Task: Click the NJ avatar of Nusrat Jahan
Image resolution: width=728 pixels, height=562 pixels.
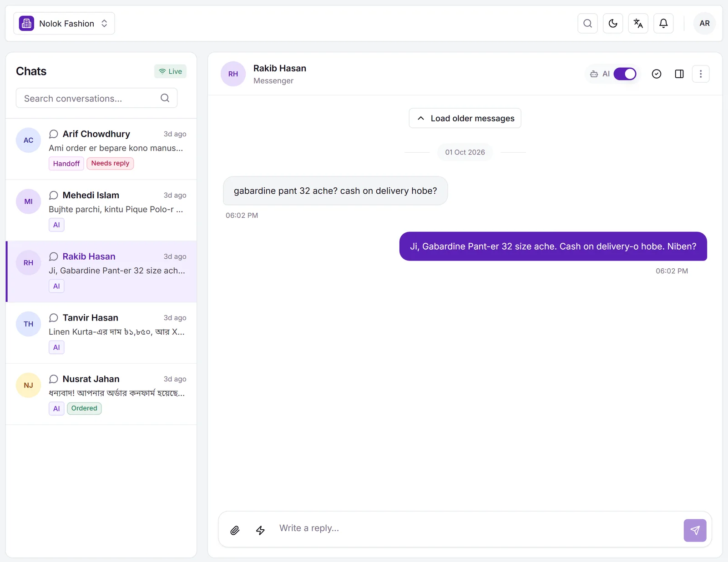Action: (x=28, y=385)
